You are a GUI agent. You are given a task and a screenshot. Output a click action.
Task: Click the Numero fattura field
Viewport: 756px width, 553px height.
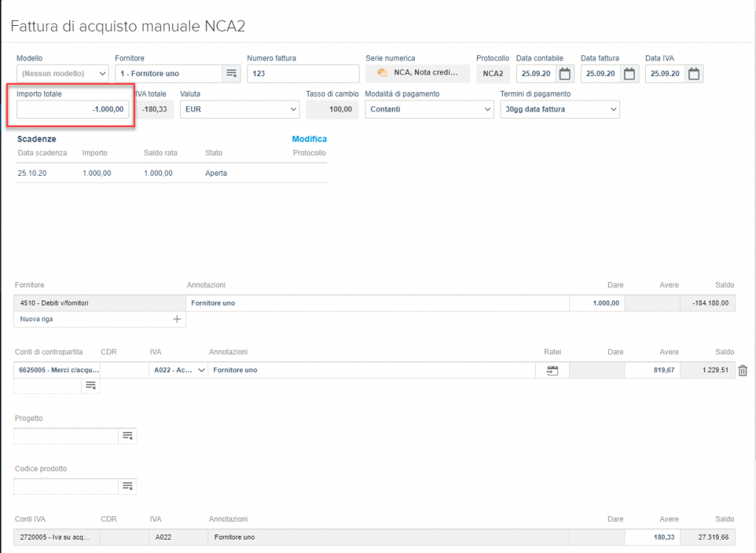click(x=302, y=73)
